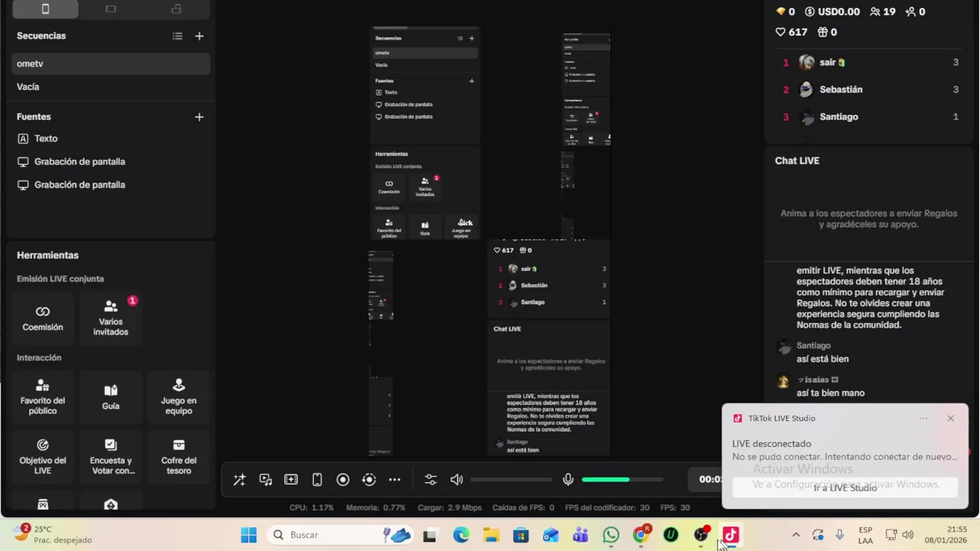980x551 pixels.
Task: Click the 617 likes heart counter
Action: 792,32
